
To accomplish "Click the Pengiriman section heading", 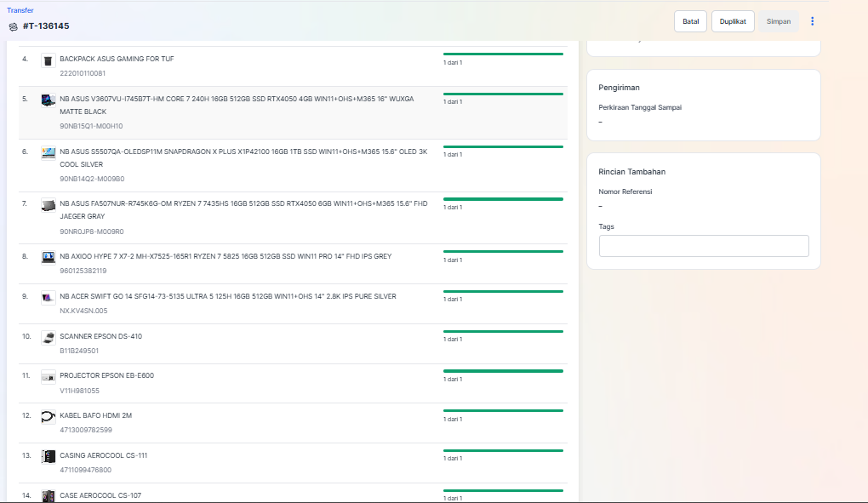I will coord(619,88).
